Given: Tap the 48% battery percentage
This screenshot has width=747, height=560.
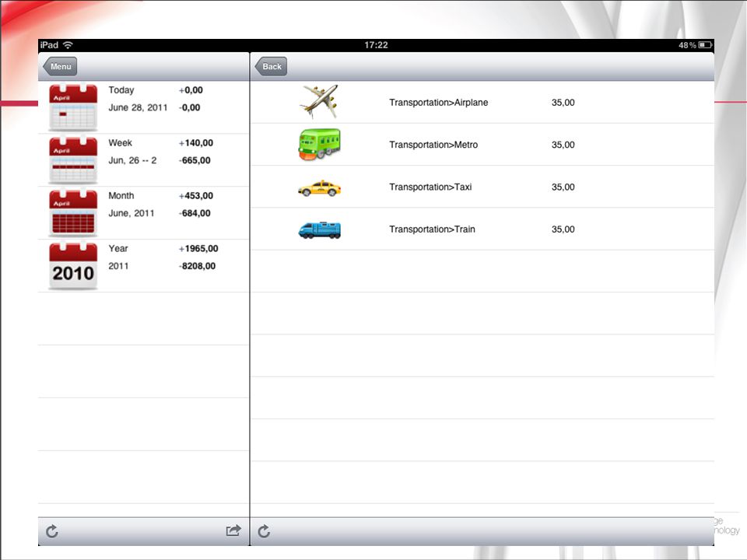Looking at the screenshot, I should (687, 45).
